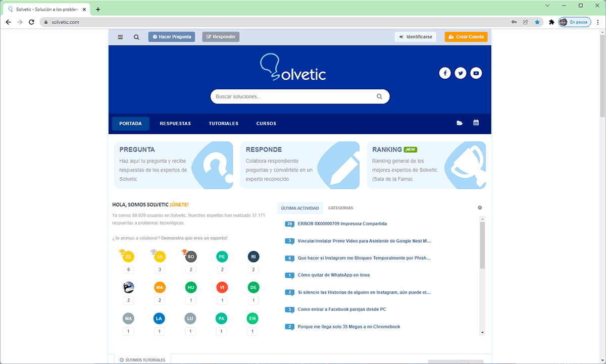The width and height of the screenshot is (606, 364).
Task: Open user avatar EM
Action: 252,319
